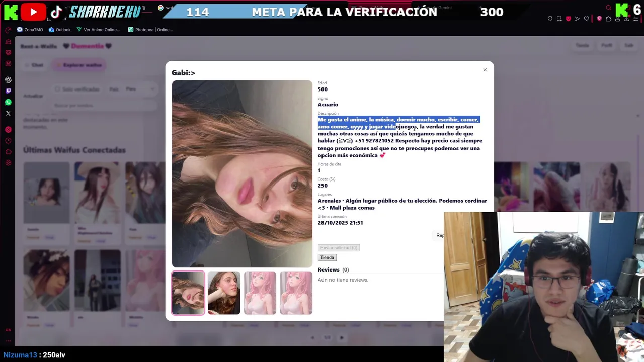The width and height of the screenshot is (644, 362).
Task: Click the snapshot capture icon
Action: tap(559, 19)
